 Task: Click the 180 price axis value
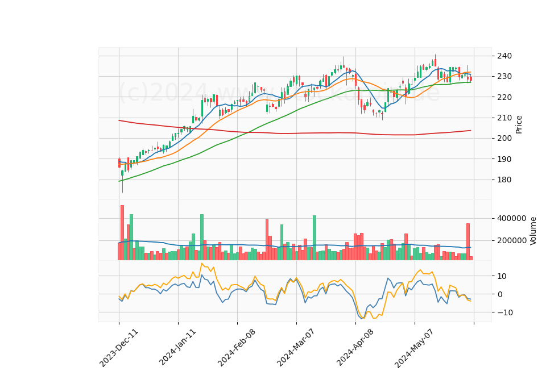504,180
